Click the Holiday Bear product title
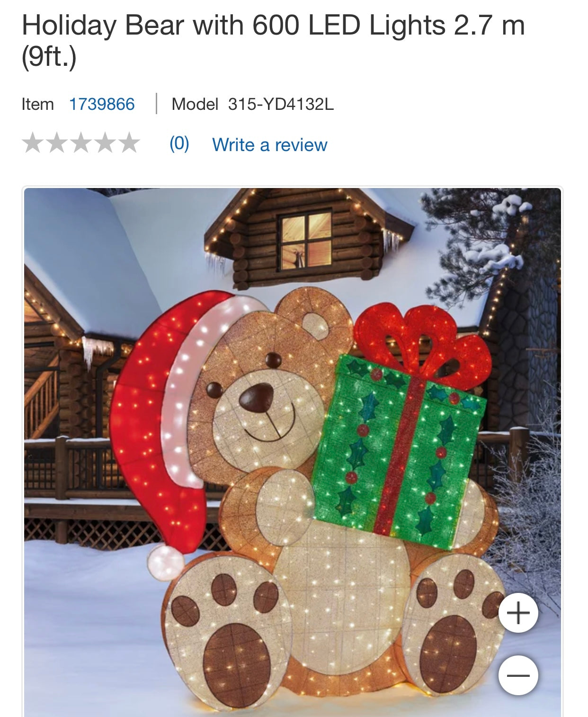 point(273,41)
